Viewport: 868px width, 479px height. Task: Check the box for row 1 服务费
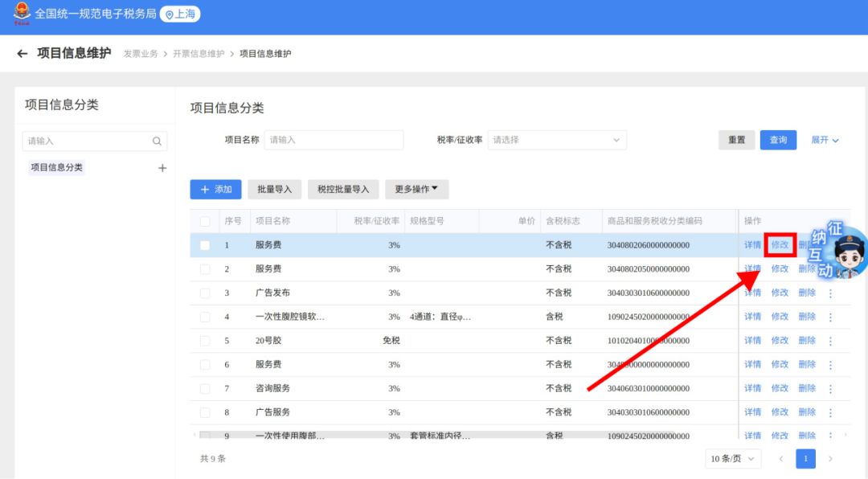[x=205, y=245]
